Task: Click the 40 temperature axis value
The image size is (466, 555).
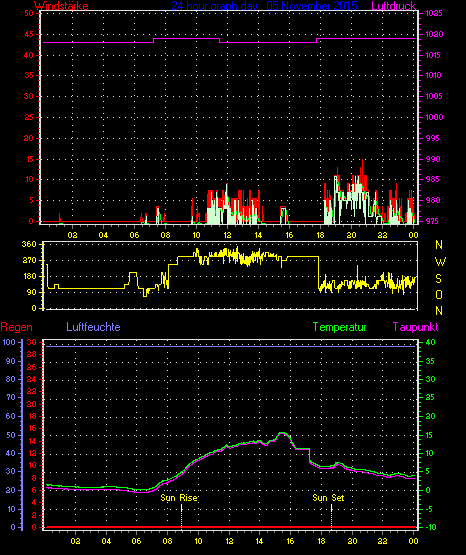Action: tap(430, 343)
